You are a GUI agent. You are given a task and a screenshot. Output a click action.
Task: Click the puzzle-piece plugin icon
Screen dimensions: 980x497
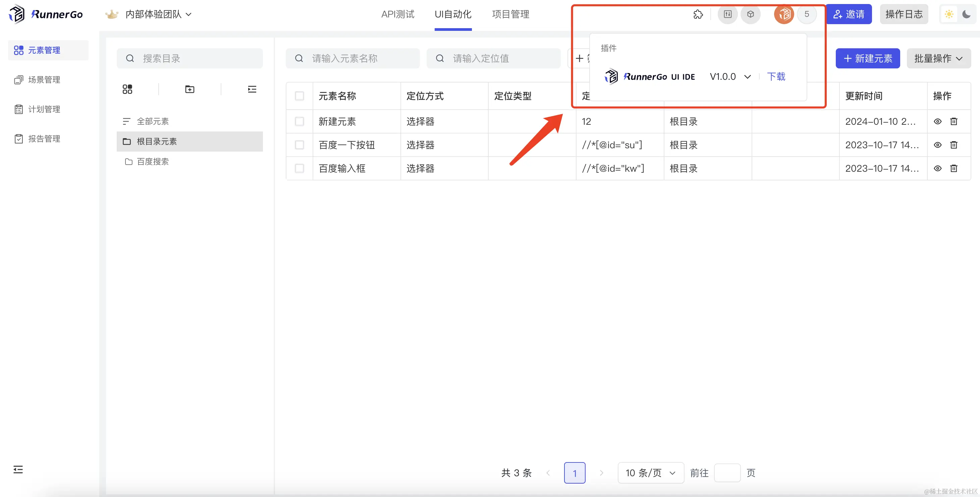tap(698, 14)
